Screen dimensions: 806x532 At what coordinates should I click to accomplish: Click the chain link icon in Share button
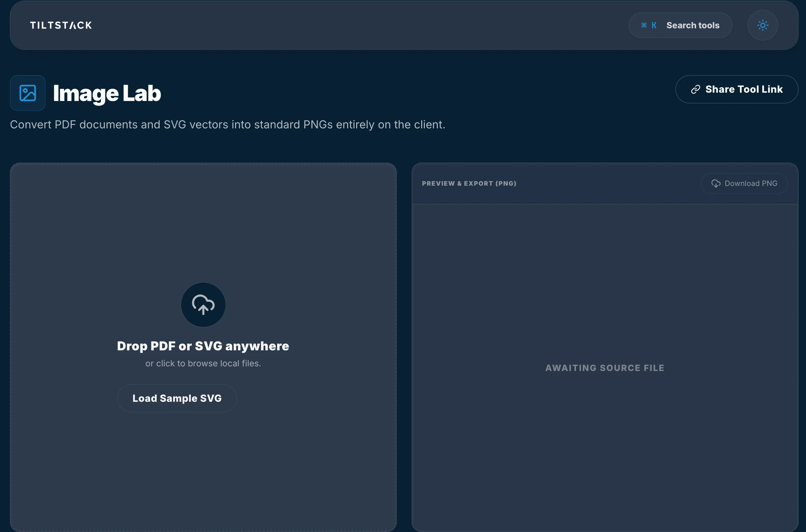(x=695, y=89)
